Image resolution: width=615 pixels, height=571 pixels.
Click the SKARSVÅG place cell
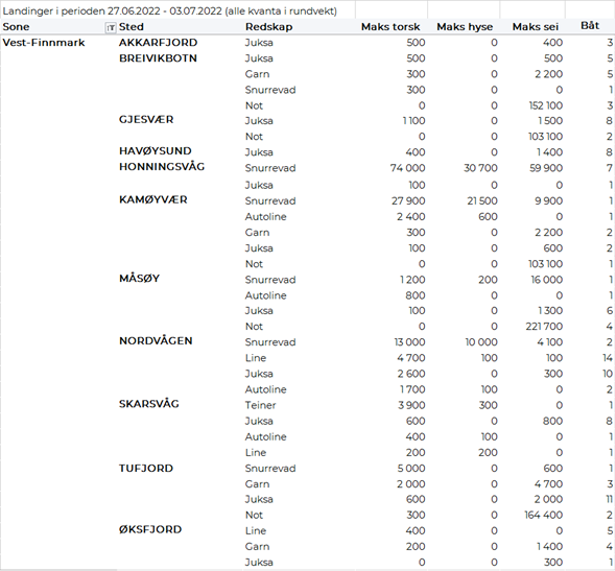coord(150,404)
